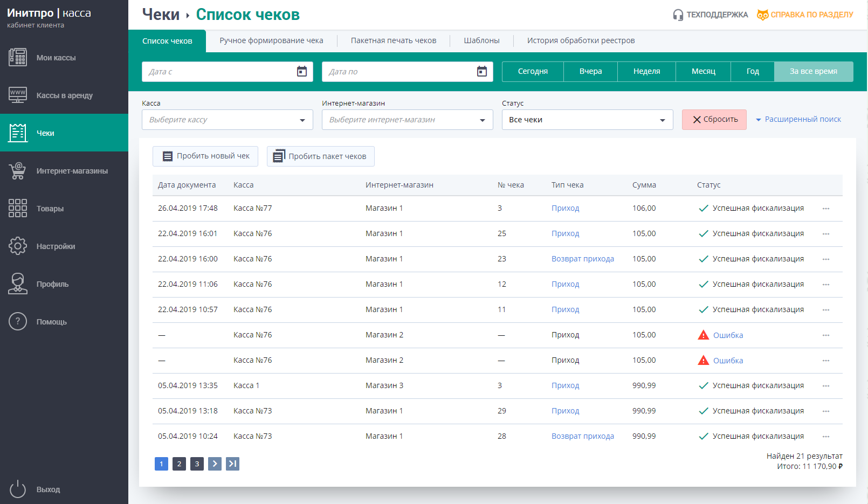Open the 'Выберите интернет-магазин' dropdown

(407, 120)
